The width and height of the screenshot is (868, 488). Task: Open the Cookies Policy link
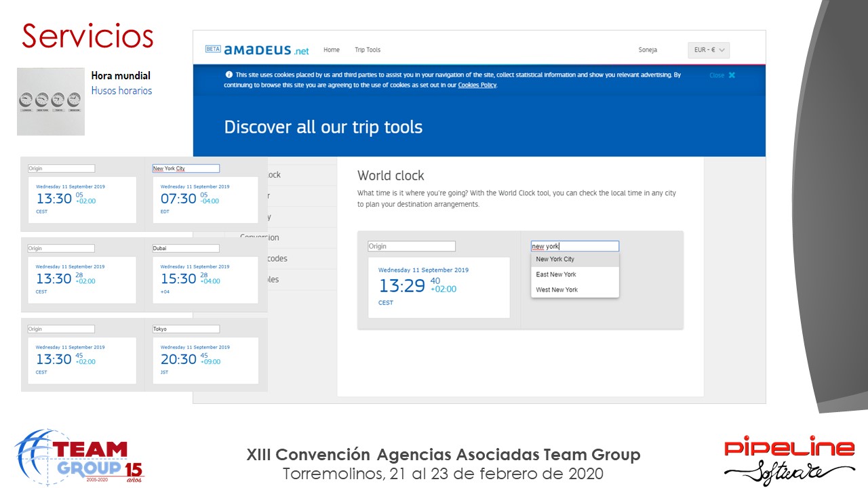tap(477, 85)
